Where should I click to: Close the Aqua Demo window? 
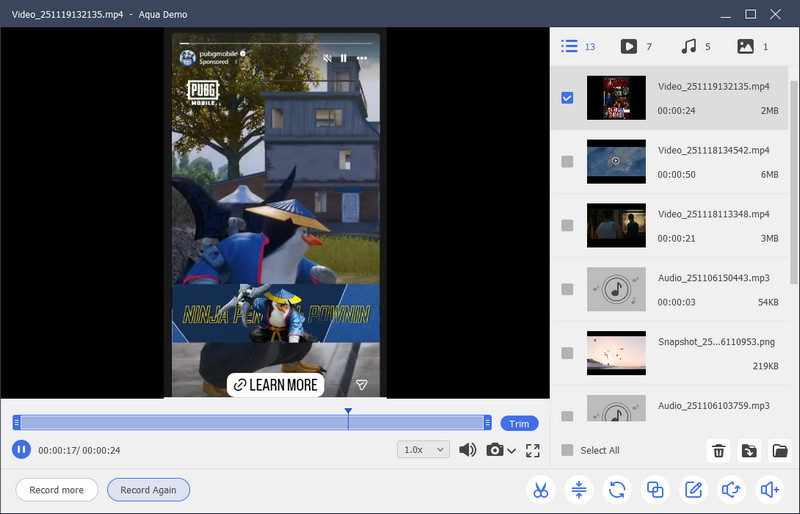point(776,14)
